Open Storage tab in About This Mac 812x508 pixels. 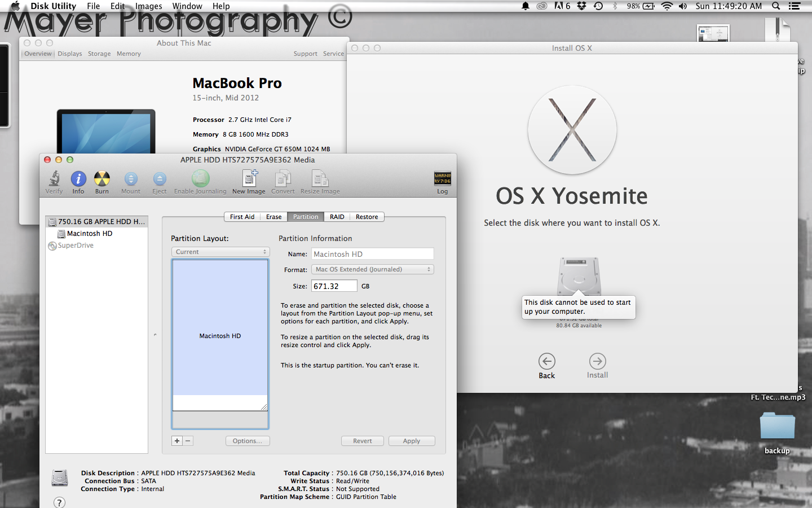99,54
